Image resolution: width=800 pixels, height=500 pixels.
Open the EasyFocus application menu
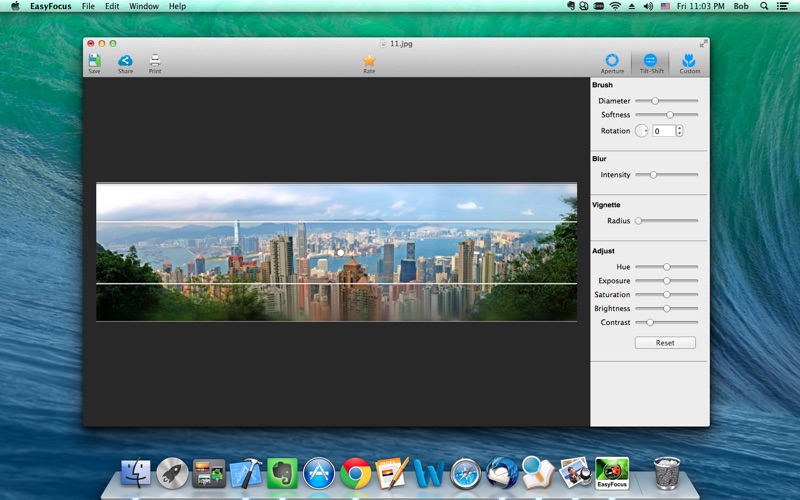tap(51, 6)
